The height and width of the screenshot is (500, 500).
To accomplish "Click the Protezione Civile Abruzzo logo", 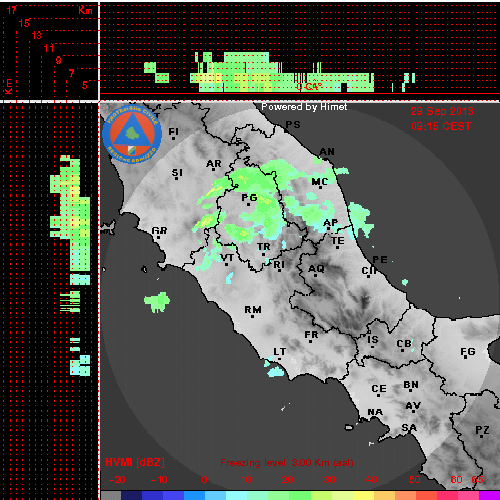I will coord(132,134).
